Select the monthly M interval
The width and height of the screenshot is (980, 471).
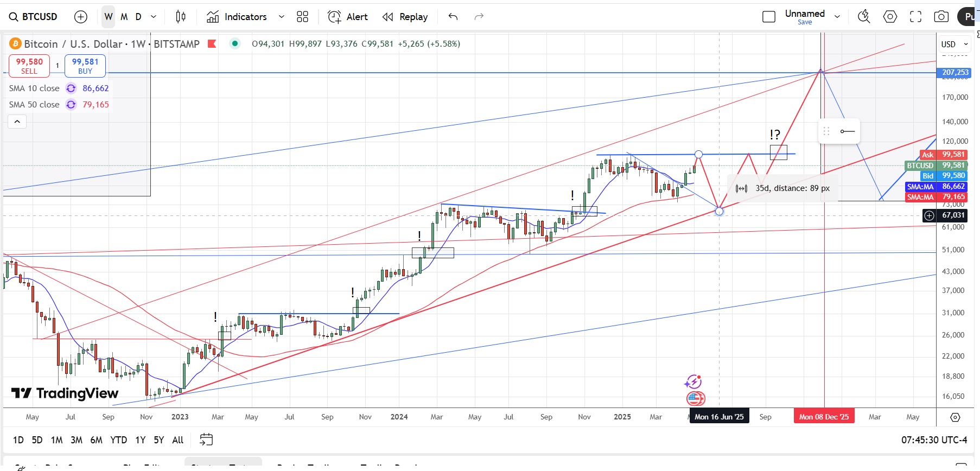pos(124,17)
